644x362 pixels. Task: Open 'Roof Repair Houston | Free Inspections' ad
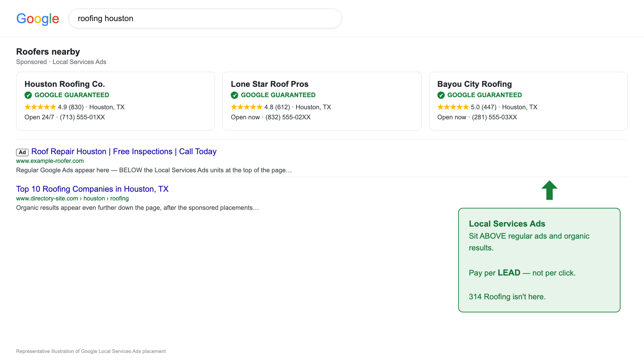pos(124,152)
